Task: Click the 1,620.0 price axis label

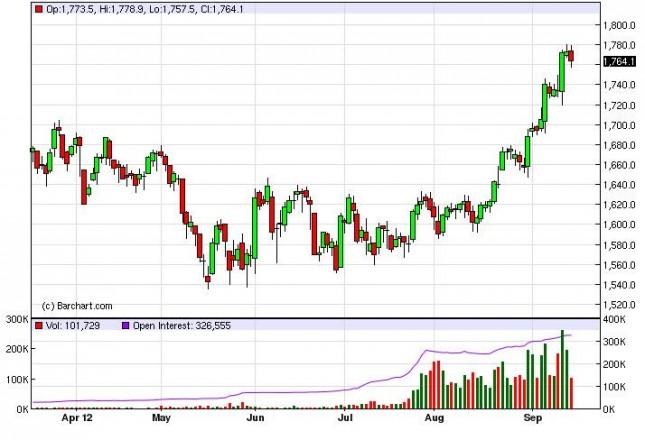Action: (619, 205)
